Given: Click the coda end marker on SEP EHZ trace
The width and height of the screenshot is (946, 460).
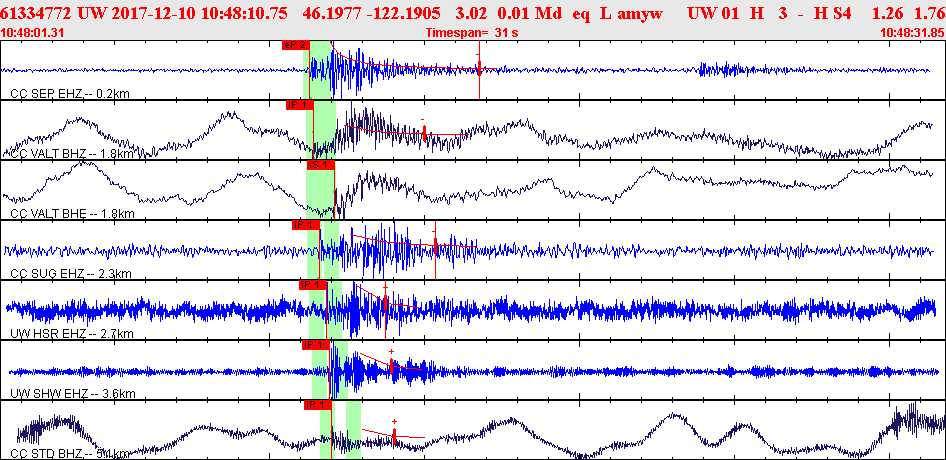Looking at the screenshot, I should [479, 68].
